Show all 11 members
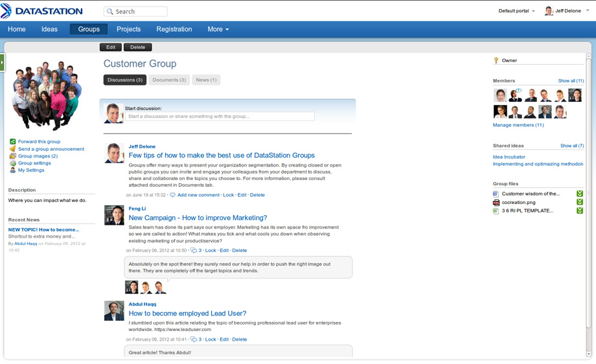This screenshot has height=364, width=596. (x=571, y=81)
